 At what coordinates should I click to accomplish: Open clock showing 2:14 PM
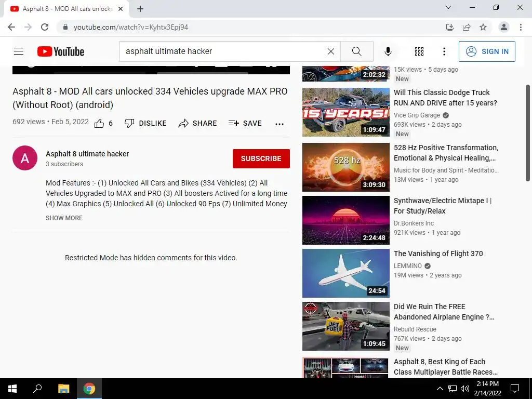pyautogui.click(x=487, y=389)
